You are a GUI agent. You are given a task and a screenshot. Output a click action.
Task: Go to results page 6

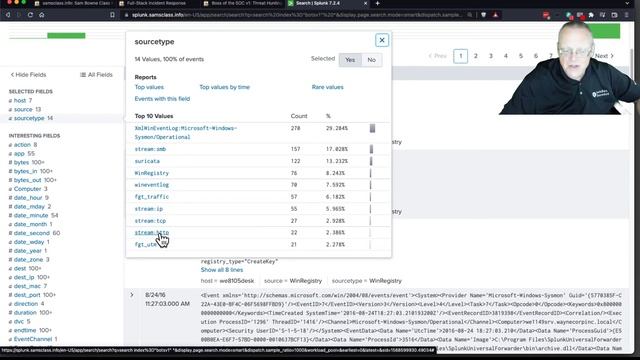(536, 56)
